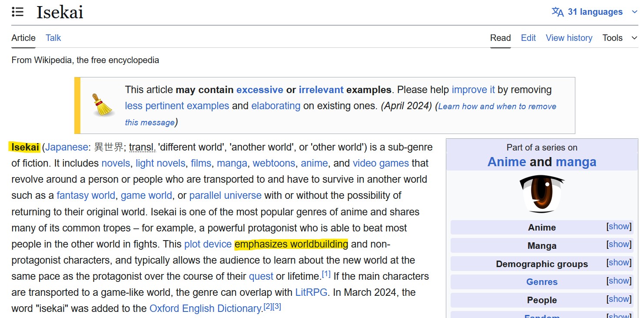This screenshot has height=318, width=644.
Task: Open the 'quest' link
Action: (261, 277)
